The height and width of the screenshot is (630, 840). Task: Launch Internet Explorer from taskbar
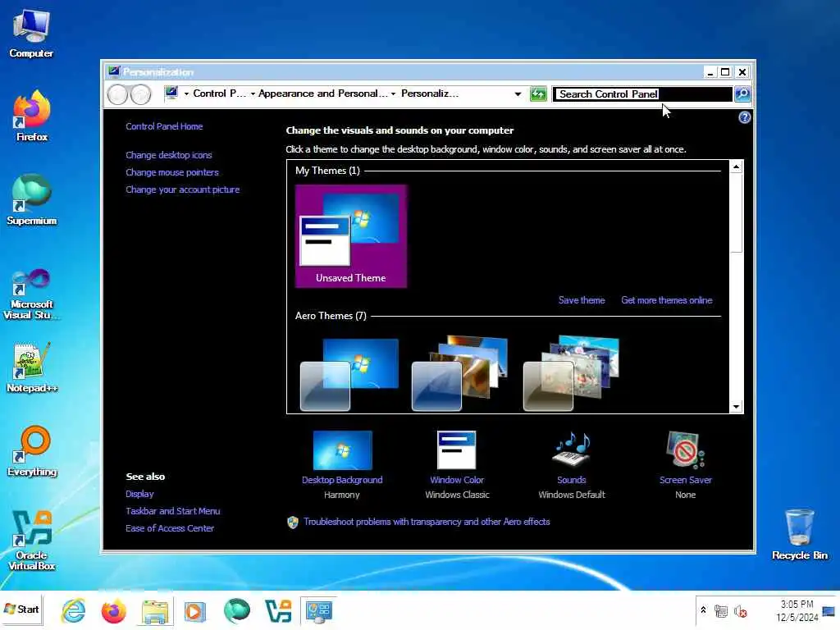(x=73, y=610)
